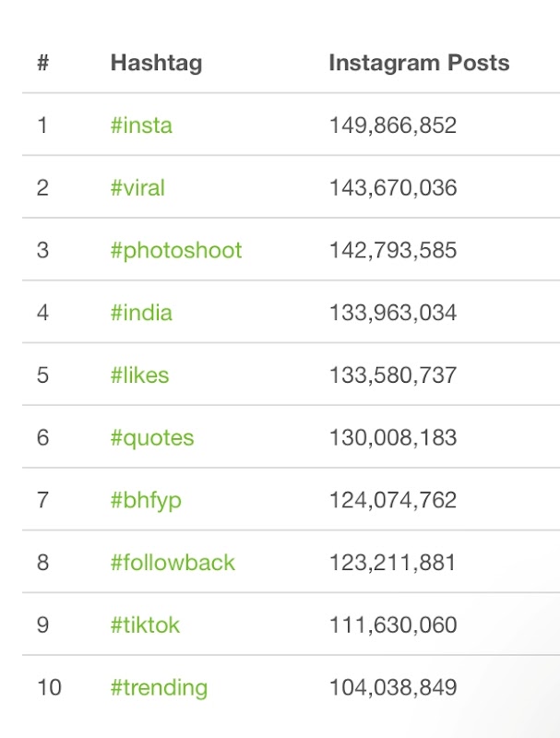Screen dimensions: 560x738
Task: Open the #tiktok hashtag link
Action: (x=145, y=625)
